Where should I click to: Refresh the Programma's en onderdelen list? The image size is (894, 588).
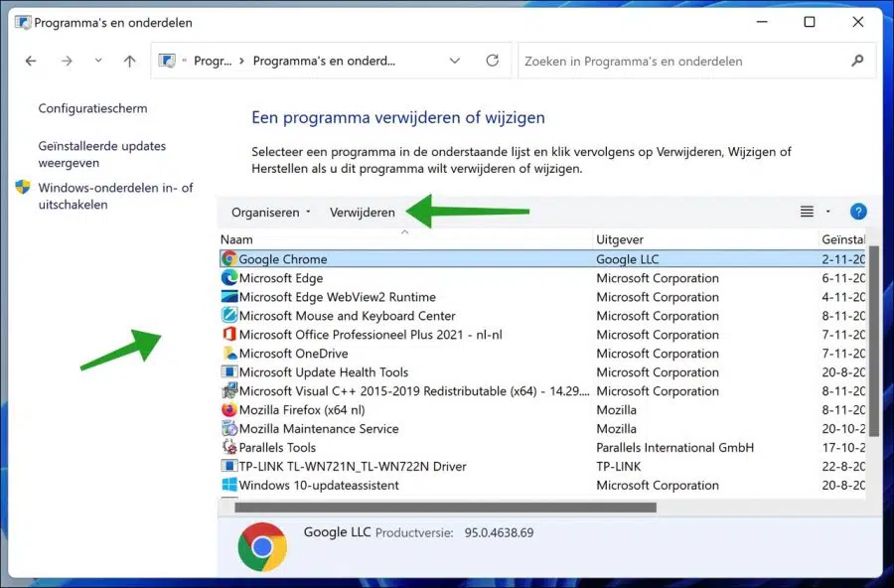493,61
